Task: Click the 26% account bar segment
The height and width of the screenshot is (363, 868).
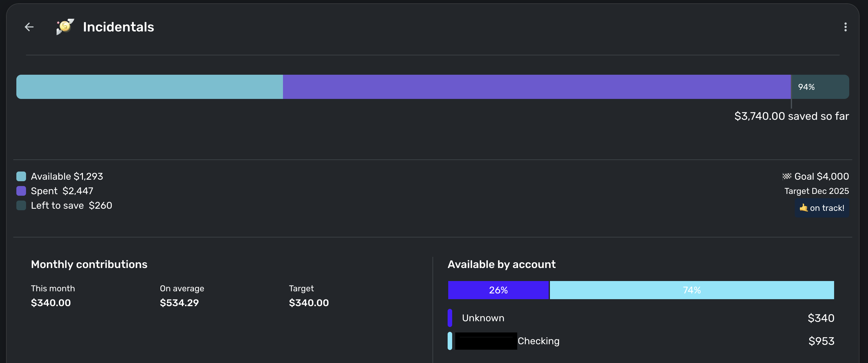Action: tap(498, 290)
